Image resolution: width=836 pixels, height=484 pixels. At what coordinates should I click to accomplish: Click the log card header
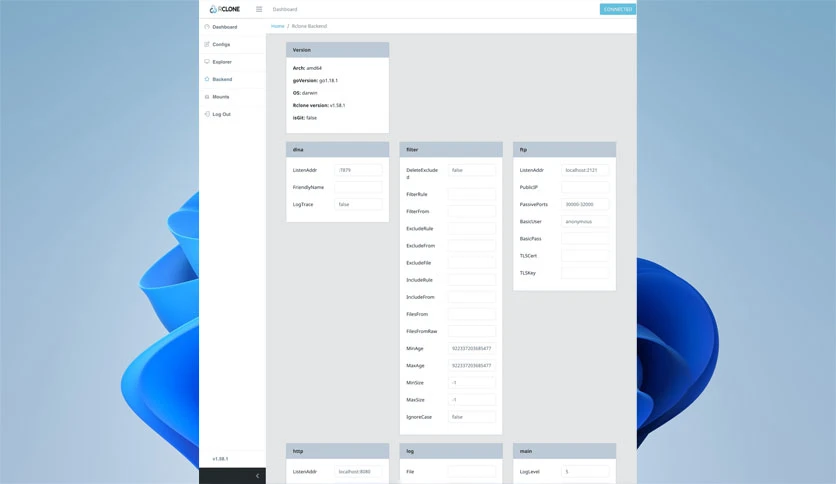[x=451, y=451]
